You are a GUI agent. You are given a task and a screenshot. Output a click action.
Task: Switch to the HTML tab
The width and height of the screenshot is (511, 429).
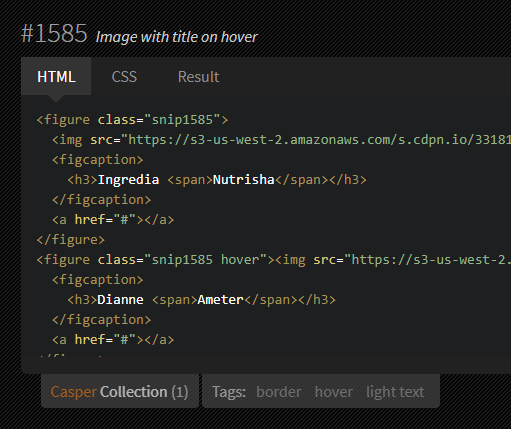56,77
